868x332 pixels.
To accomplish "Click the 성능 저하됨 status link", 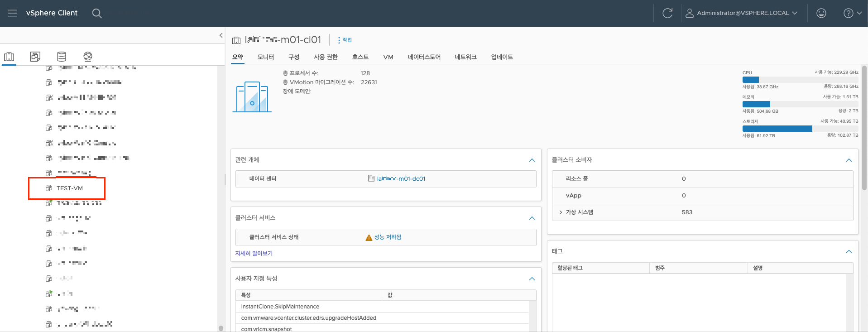I will pos(388,237).
